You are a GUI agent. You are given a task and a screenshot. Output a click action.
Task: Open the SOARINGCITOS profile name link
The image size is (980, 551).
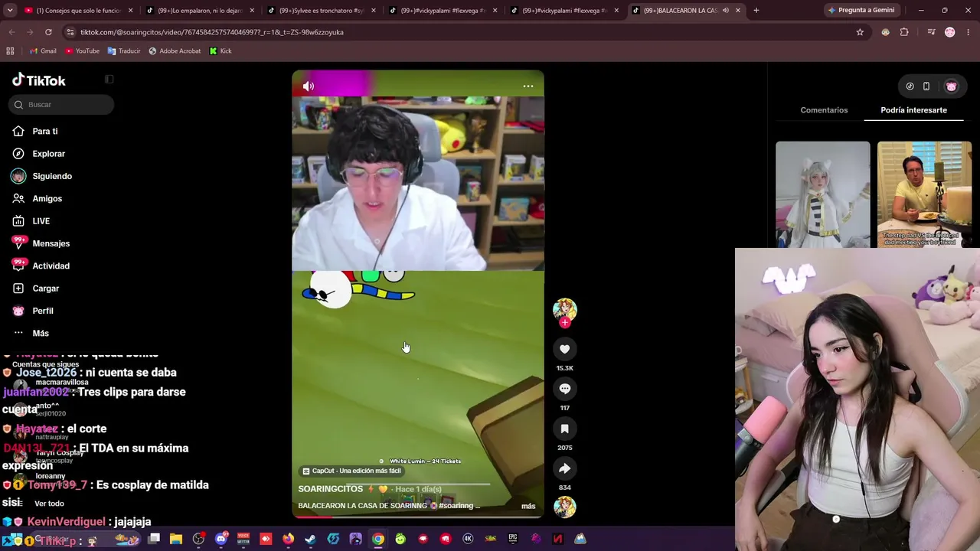(x=331, y=489)
